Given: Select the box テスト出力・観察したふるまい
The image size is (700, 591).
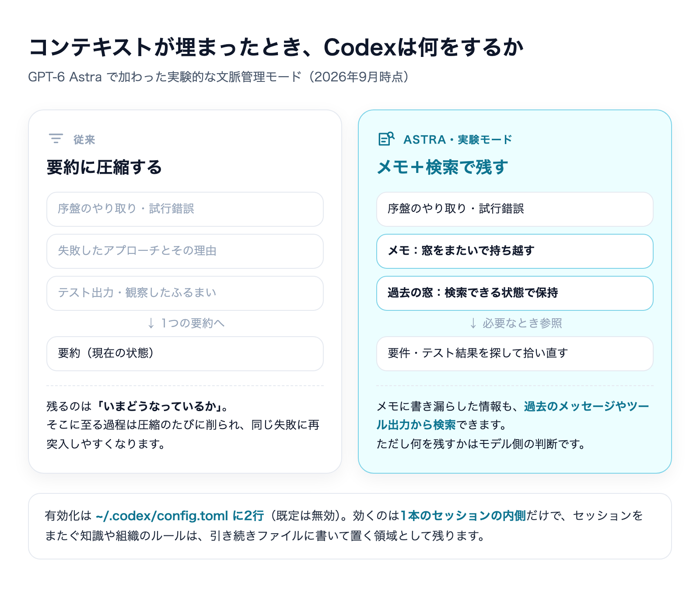Looking at the screenshot, I should (185, 293).
